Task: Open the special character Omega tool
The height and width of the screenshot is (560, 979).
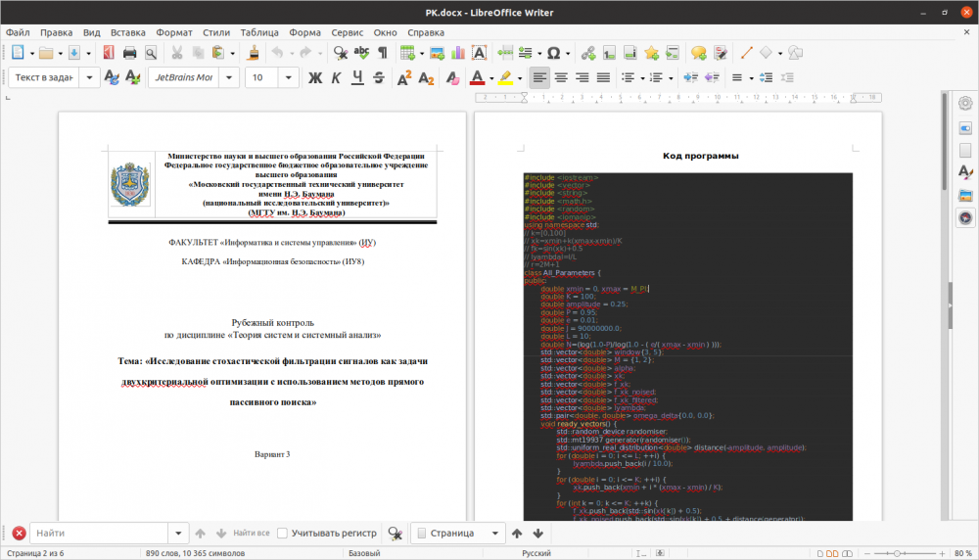Action: 554,53
